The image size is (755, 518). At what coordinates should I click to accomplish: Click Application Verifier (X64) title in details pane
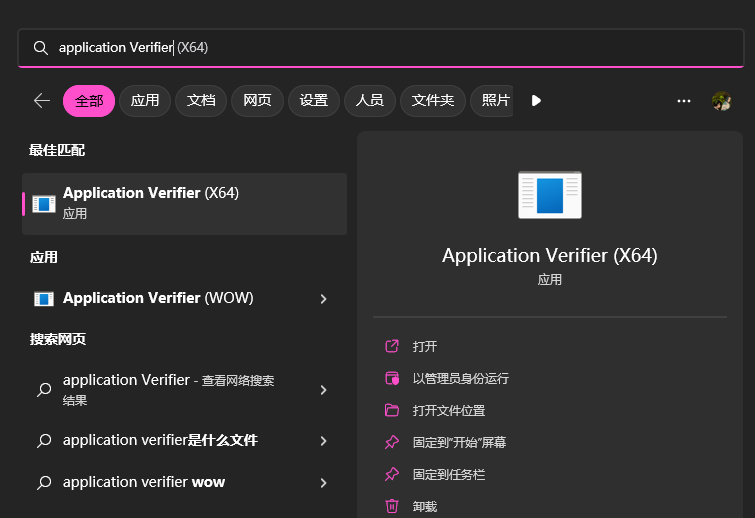(550, 256)
